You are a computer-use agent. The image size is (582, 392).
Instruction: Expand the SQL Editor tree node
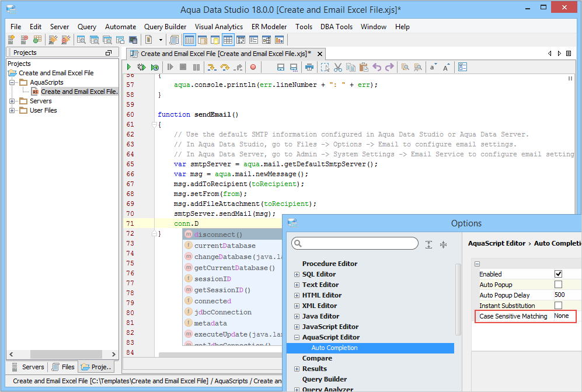click(x=297, y=274)
